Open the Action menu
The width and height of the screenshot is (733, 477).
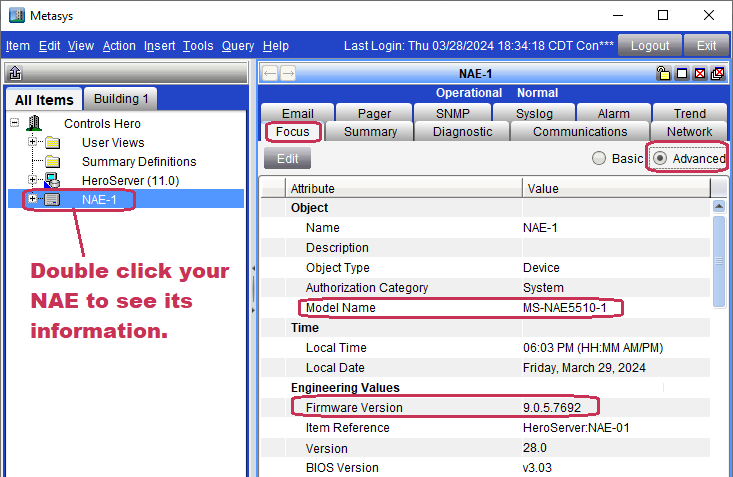click(x=119, y=46)
